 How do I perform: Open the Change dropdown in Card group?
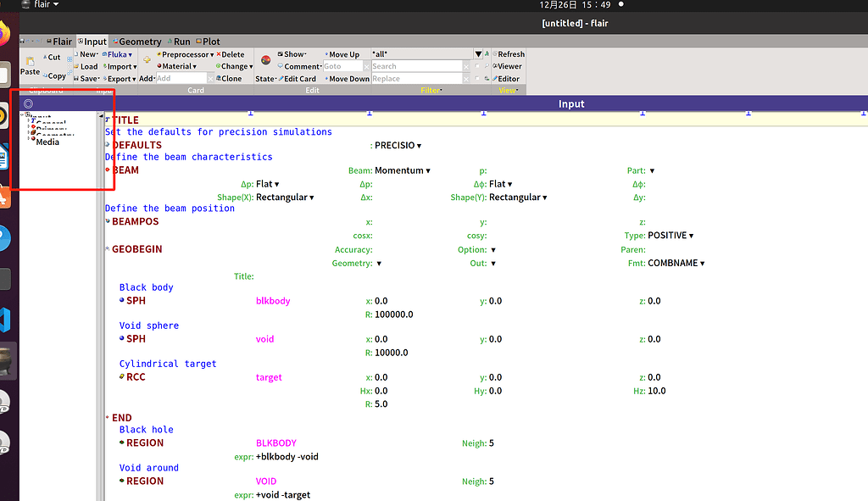coord(235,66)
